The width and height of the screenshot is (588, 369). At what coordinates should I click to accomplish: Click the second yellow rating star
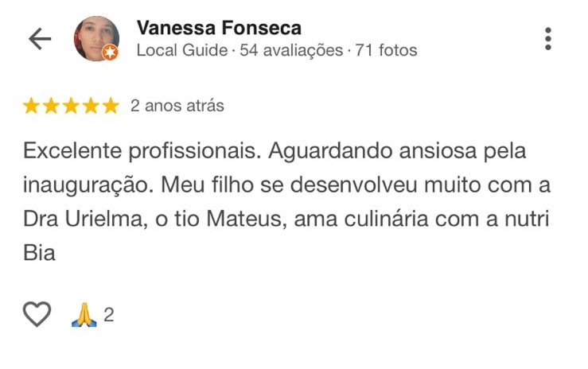point(52,106)
